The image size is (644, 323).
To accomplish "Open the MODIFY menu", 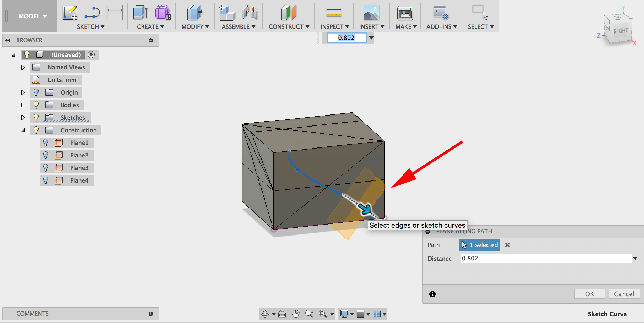I will pyautogui.click(x=196, y=27).
